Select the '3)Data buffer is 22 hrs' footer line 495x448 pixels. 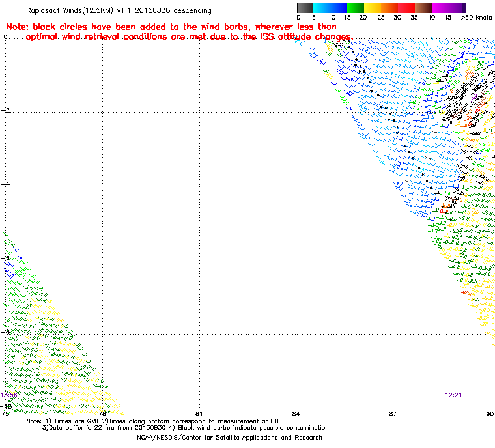[x=186, y=428]
